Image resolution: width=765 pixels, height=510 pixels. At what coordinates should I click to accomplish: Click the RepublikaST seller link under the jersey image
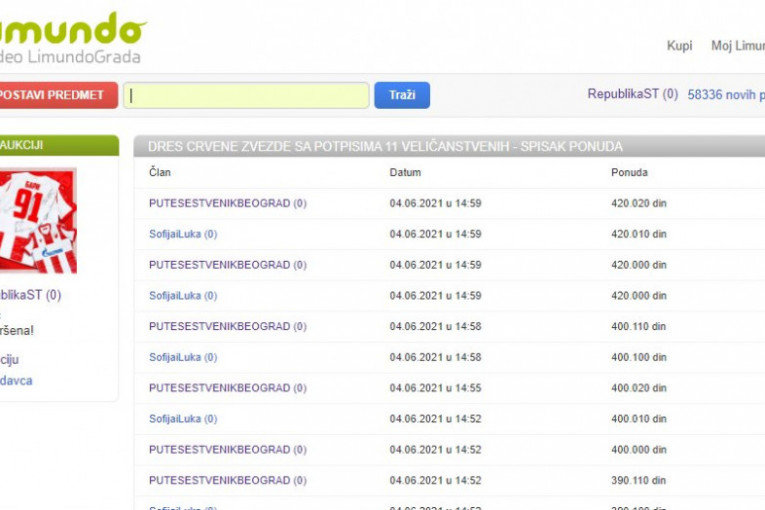click(x=30, y=295)
